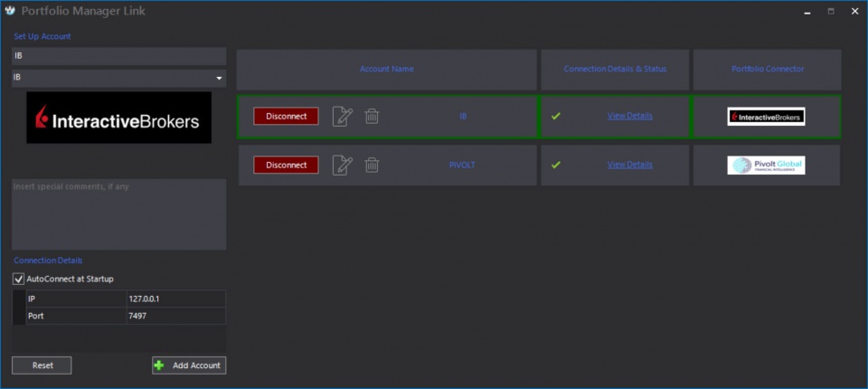Click the green checkmark status for IB
This screenshot has width=868, height=389.
(556, 116)
